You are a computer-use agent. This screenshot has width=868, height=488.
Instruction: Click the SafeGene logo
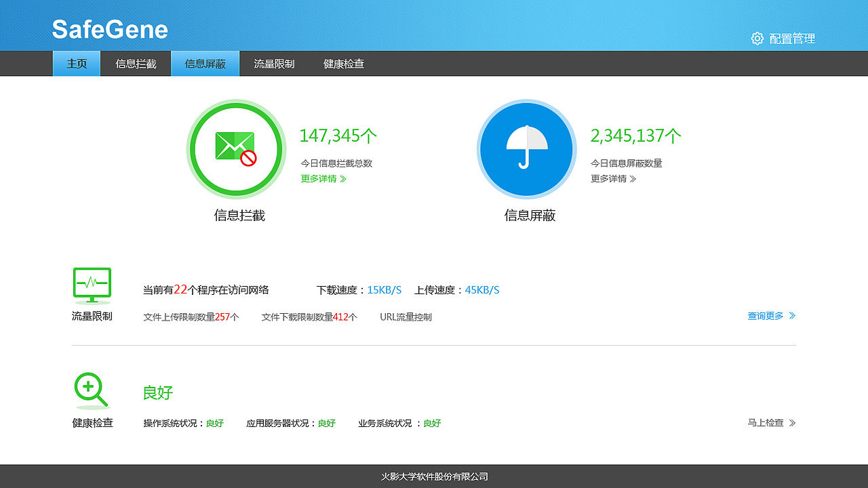[110, 29]
